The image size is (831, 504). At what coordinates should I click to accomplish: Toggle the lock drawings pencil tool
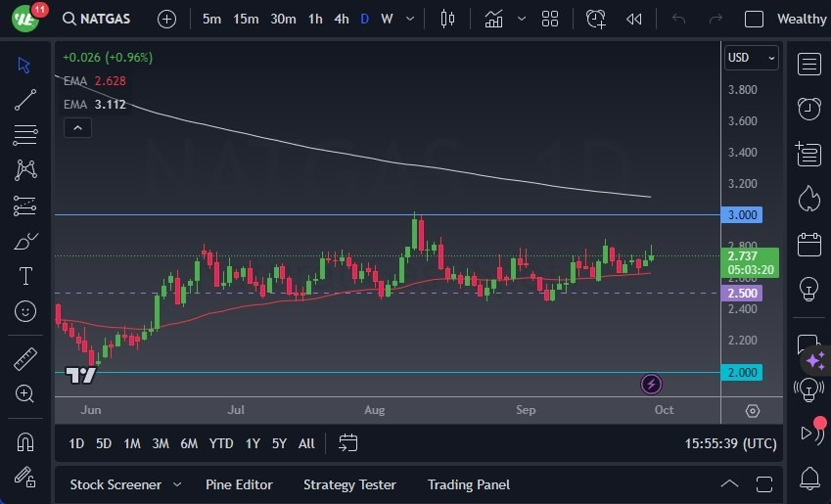pyautogui.click(x=25, y=477)
